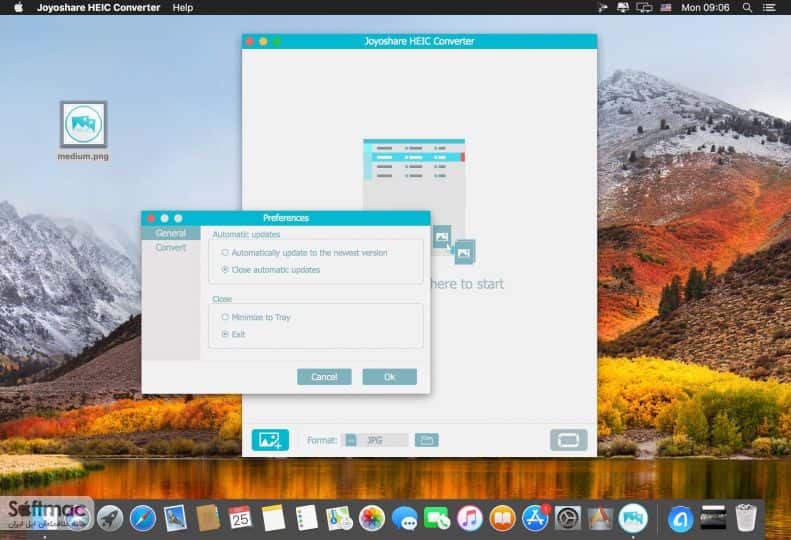
Task: Open the Joyoshare HEIC Converter app menu
Action: [98, 8]
